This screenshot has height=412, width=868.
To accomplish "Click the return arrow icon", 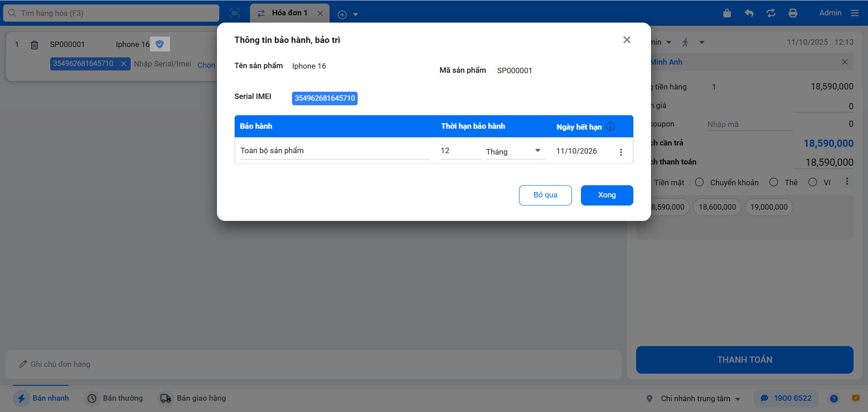I will click(749, 13).
